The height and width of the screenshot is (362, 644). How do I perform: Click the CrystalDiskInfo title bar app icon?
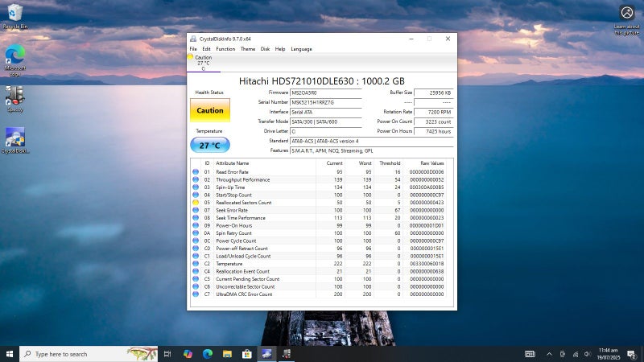coord(193,39)
